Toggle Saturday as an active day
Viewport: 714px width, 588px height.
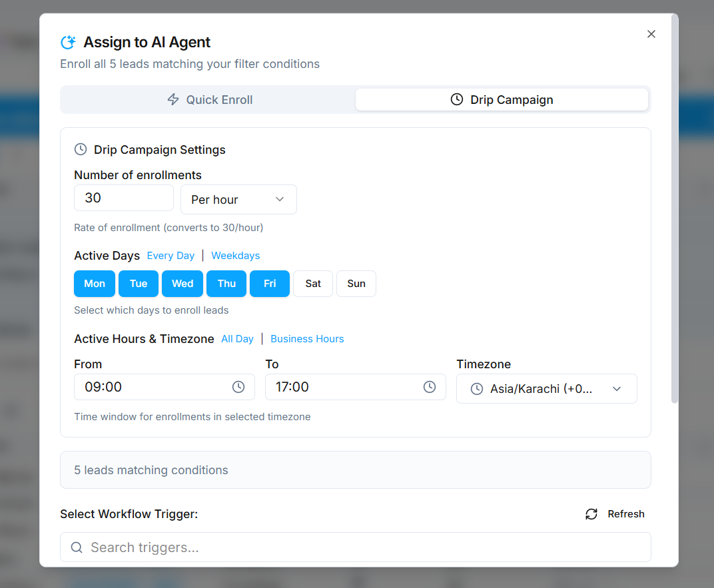click(x=313, y=284)
